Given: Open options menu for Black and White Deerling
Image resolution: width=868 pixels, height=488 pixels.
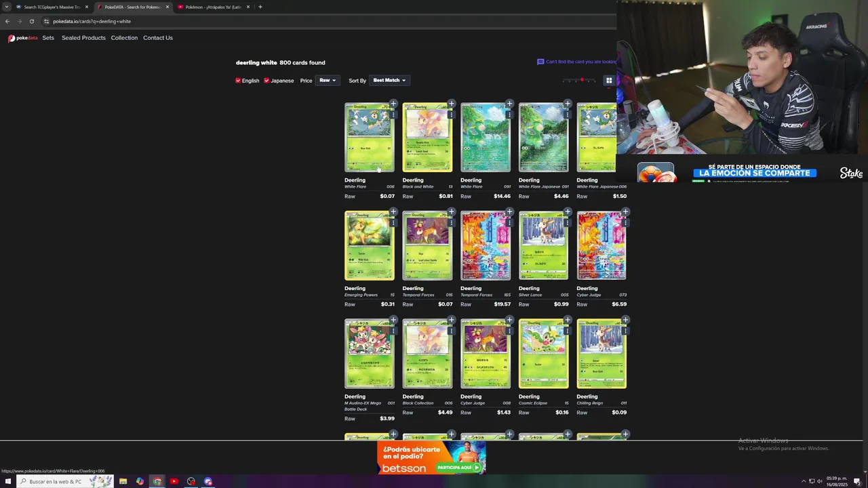Looking at the screenshot, I should pos(451,115).
